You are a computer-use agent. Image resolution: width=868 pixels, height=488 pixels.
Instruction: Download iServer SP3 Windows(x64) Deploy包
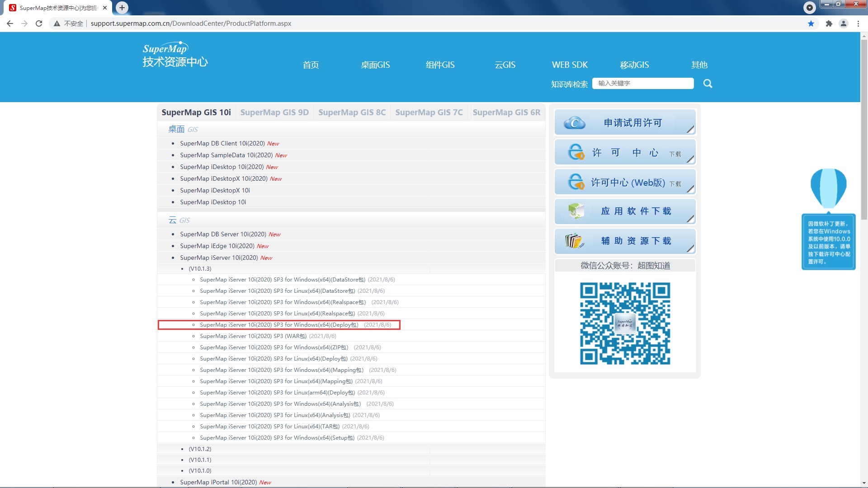coord(279,325)
